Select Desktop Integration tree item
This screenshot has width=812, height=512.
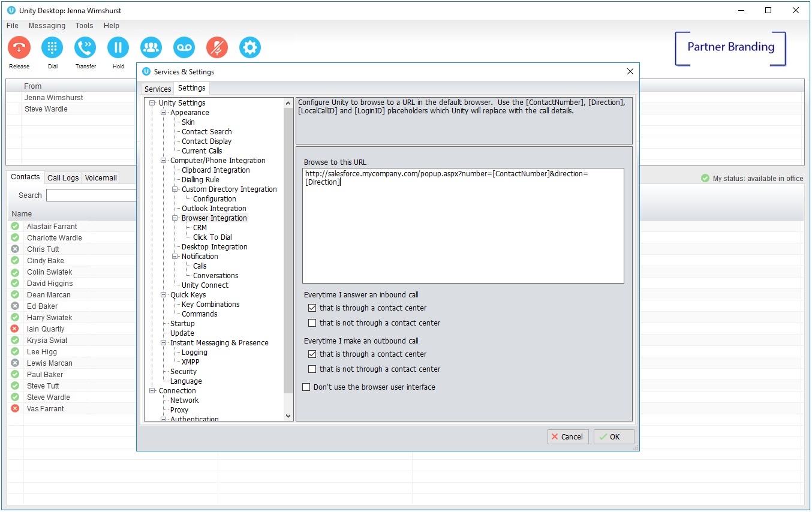point(215,247)
